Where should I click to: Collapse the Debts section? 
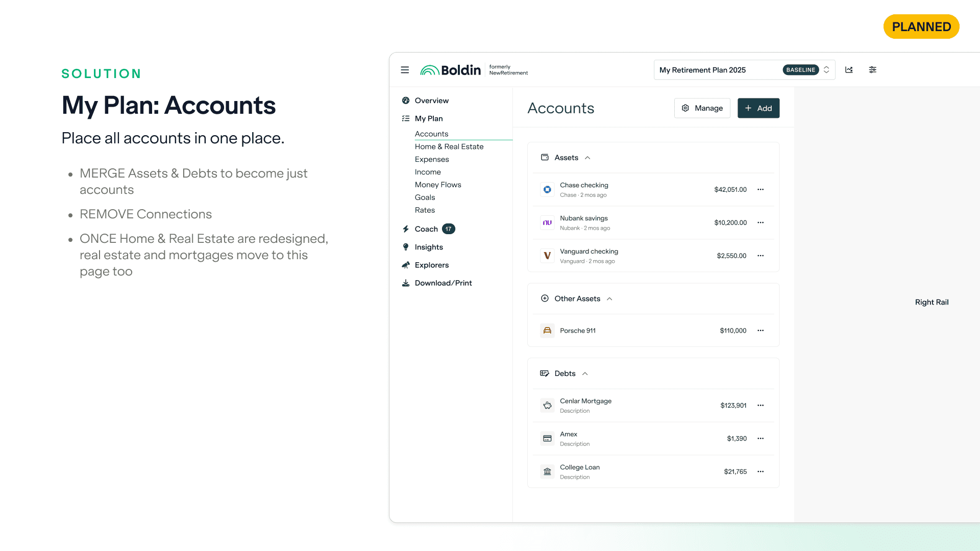click(585, 374)
